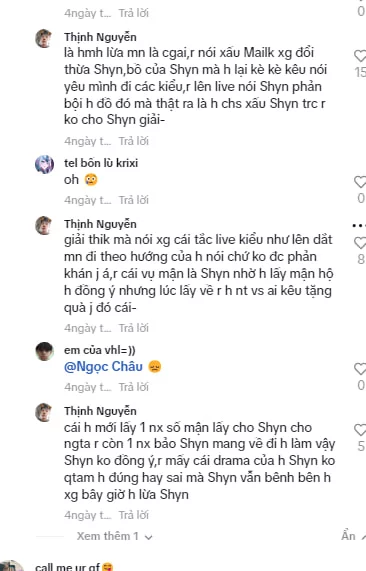Open tel bốn lù krixi's avatar
366x571 pixels.
(x=44, y=164)
